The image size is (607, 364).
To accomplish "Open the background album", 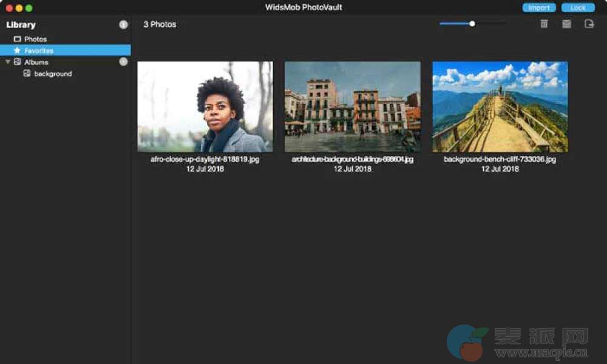I will tap(53, 73).
